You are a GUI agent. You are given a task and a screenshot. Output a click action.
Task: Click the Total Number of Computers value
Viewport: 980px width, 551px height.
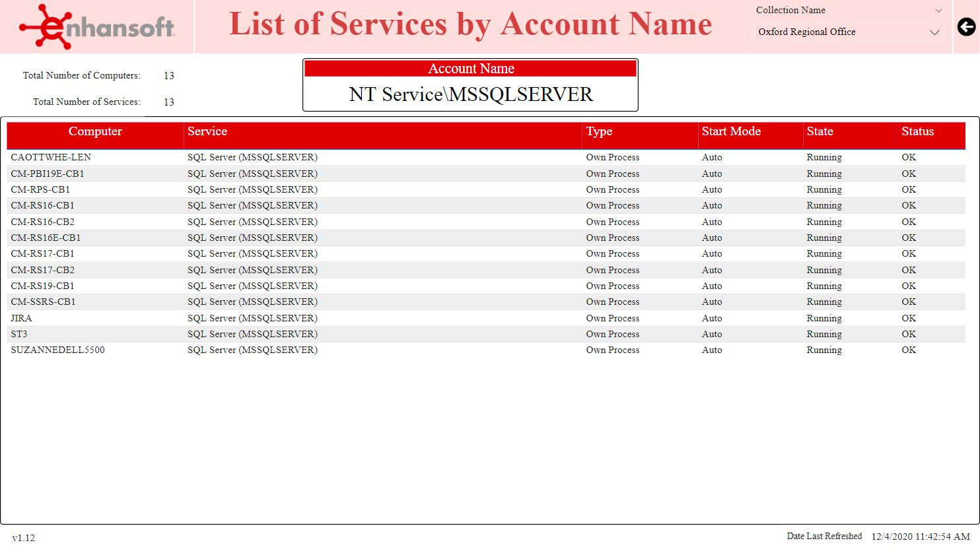click(x=168, y=75)
